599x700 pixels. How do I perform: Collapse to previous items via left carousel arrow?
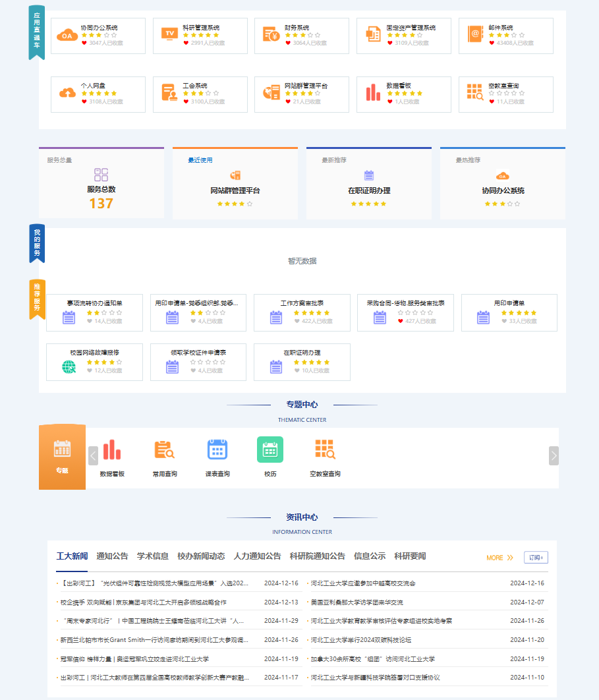pyautogui.click(x=92, y=455)
